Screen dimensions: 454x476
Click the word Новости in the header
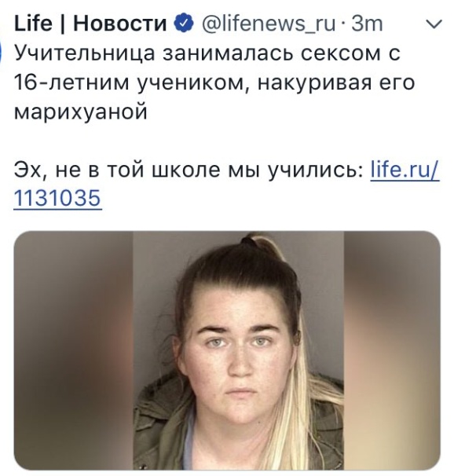pos(120,24)
